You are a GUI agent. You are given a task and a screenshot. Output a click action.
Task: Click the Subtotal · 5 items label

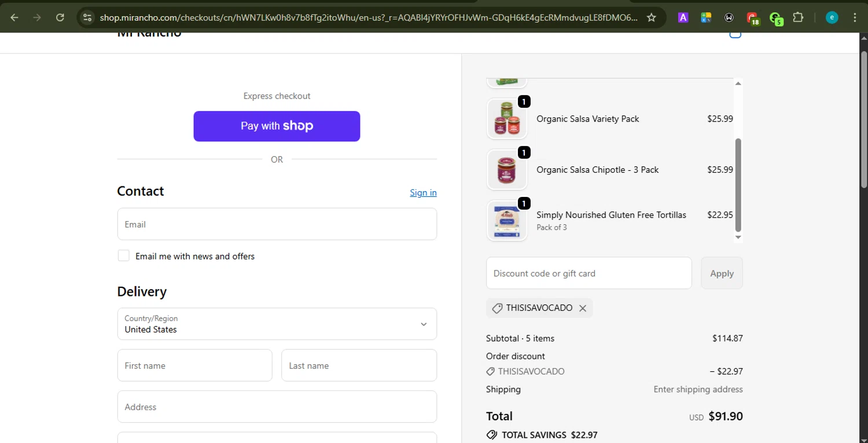pyautogui.click(x=520, y=338)
